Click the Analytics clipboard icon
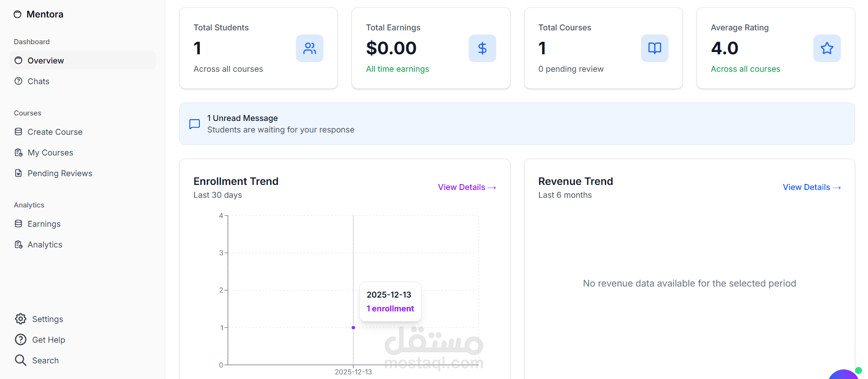The width and height of the screenshot is (868, 379). (18, 244)
